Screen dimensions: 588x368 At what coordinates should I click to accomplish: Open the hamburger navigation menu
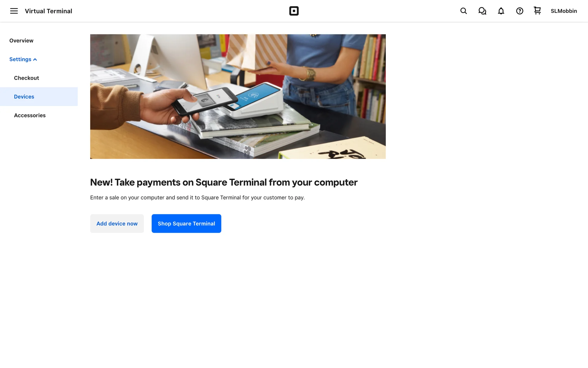pyautogui.click(x=14, y=11)
